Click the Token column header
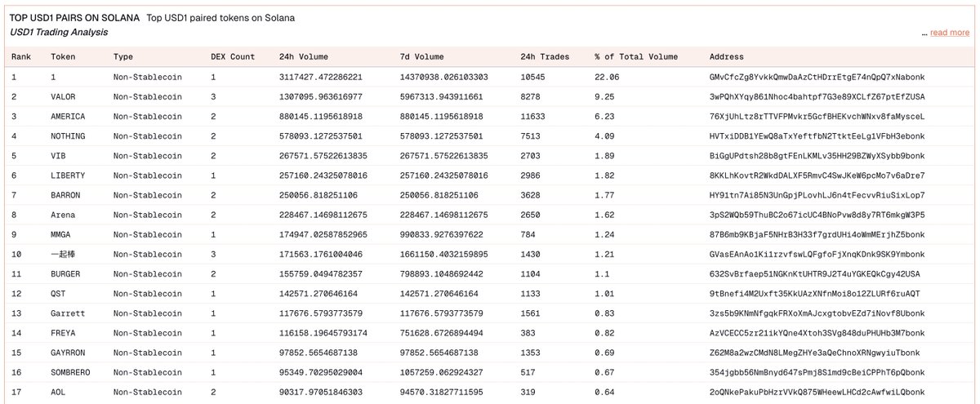This screenshot has width=980, height=404. (63, 57)
